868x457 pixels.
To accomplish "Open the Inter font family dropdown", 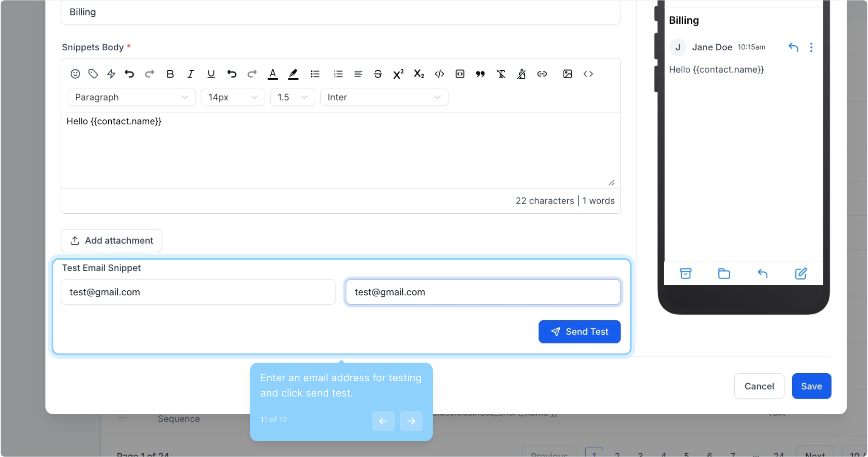I will point(384,97).
